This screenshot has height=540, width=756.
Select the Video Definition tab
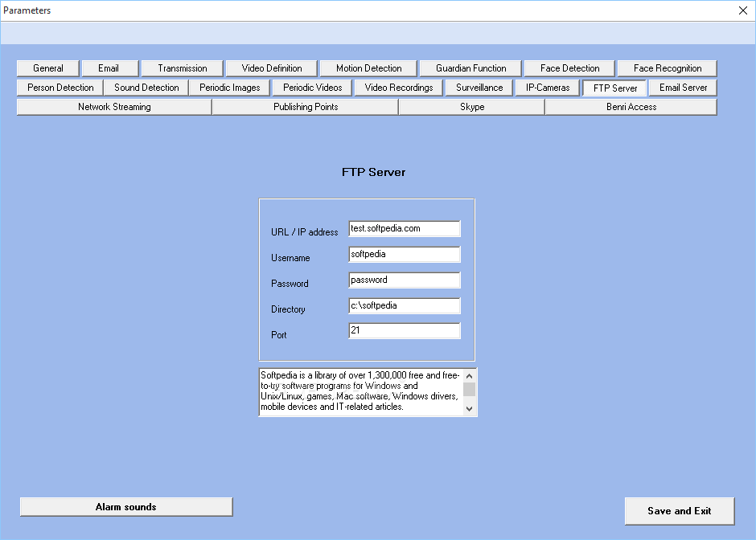click(x=272, y=68)
